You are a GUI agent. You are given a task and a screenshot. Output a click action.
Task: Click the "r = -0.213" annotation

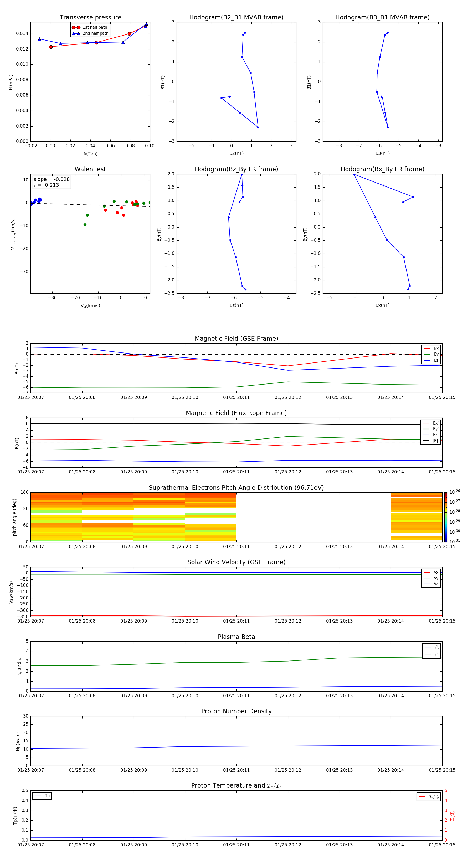47,185
